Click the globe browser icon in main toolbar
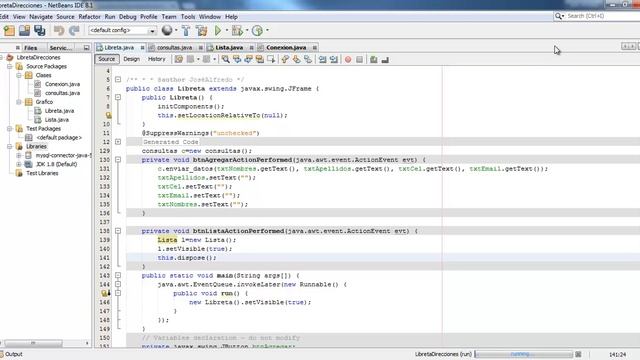The height and width of the screenshot is (360, 640). 167,30
